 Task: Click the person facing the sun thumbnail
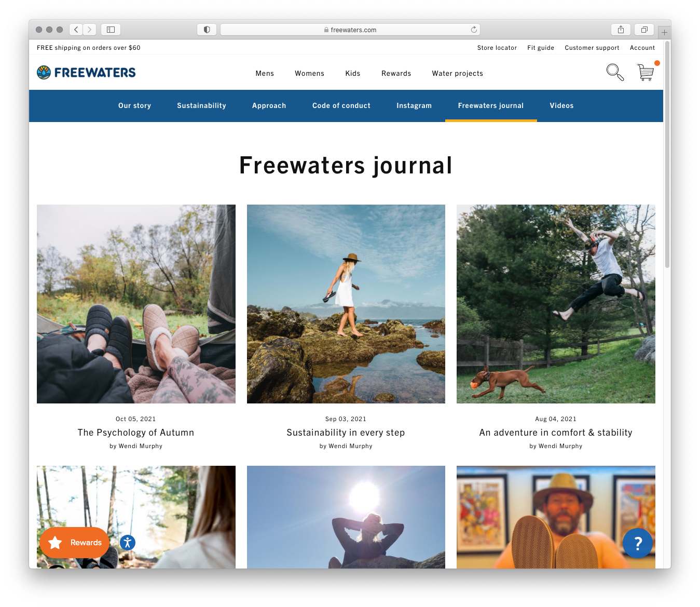point(346,517)
